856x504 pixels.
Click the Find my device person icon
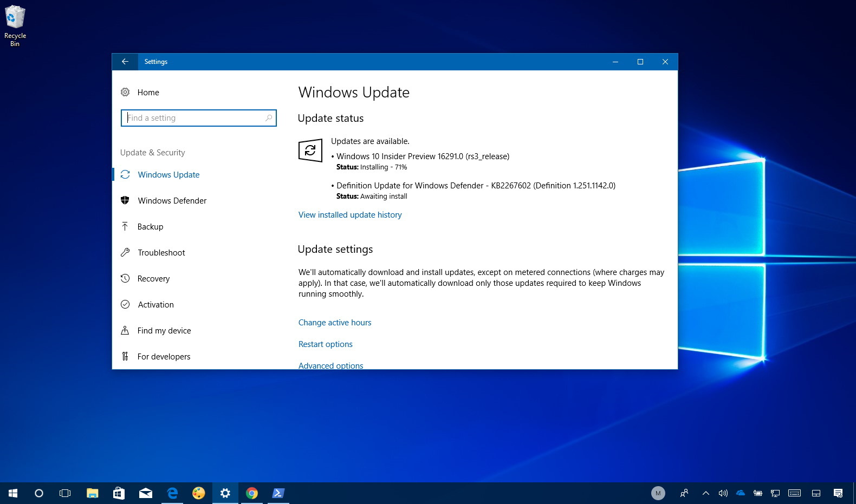click(125, 330)
